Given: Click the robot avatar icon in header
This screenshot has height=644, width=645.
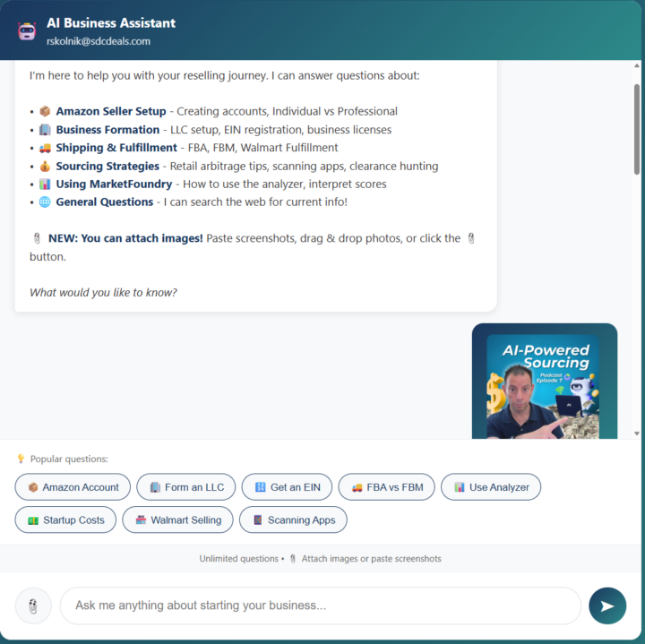Looking at the screenshot, I should coord(27,30).
